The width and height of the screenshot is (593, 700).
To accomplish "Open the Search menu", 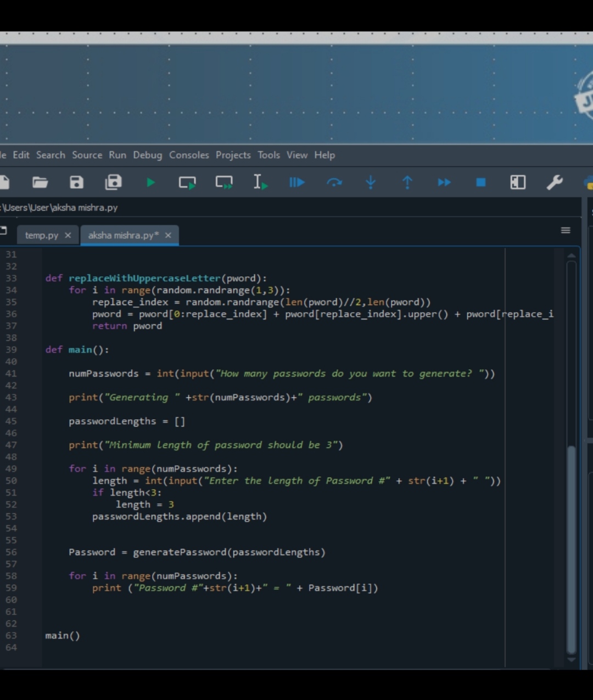I will [51, 155].
